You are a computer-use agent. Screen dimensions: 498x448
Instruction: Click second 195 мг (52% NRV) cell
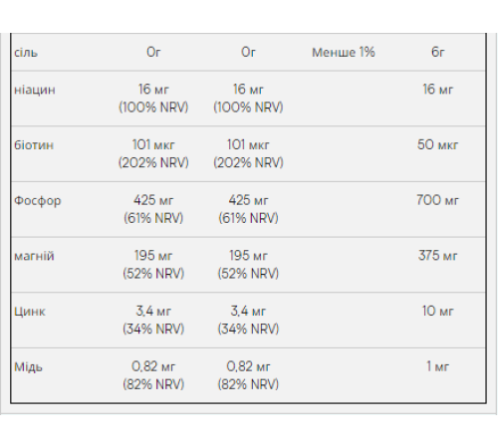(248, 265)
